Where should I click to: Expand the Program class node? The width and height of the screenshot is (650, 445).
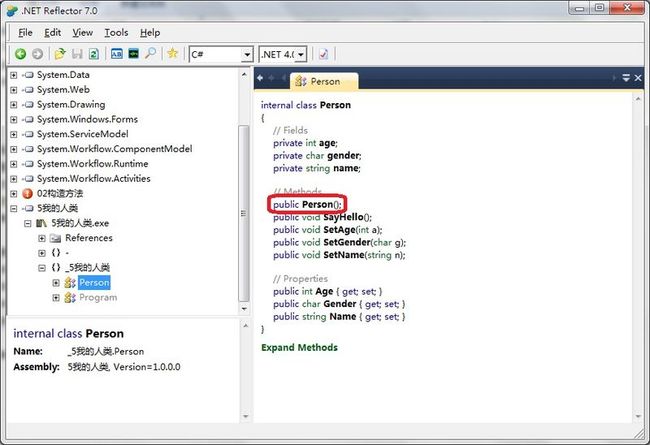(56, 298)
